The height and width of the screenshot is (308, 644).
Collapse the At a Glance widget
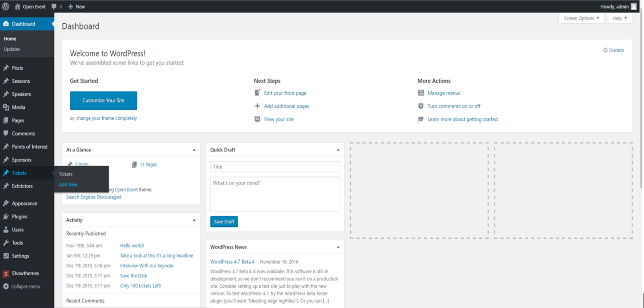coord(194,150)
